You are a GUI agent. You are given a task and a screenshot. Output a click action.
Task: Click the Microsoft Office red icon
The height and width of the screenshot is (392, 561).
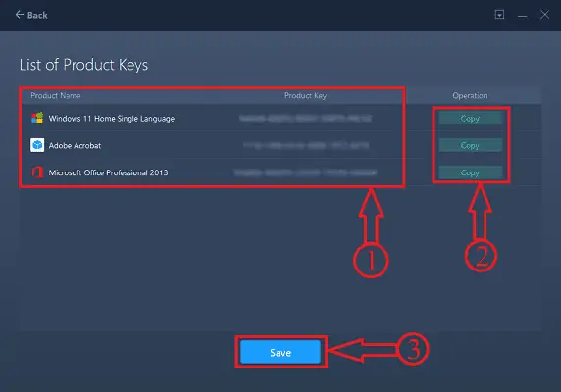click(x=37, y=172)
